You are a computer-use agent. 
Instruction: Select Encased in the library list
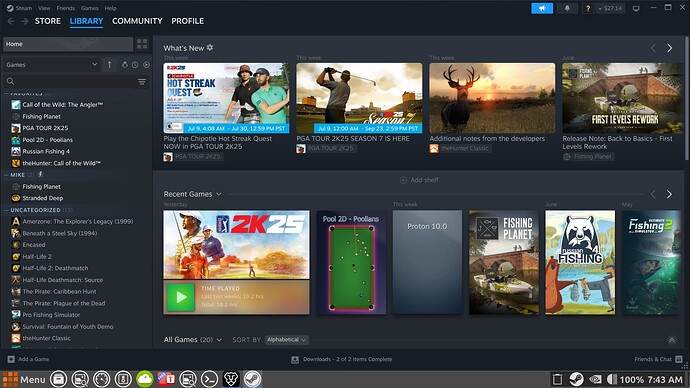tap(33, 245)
